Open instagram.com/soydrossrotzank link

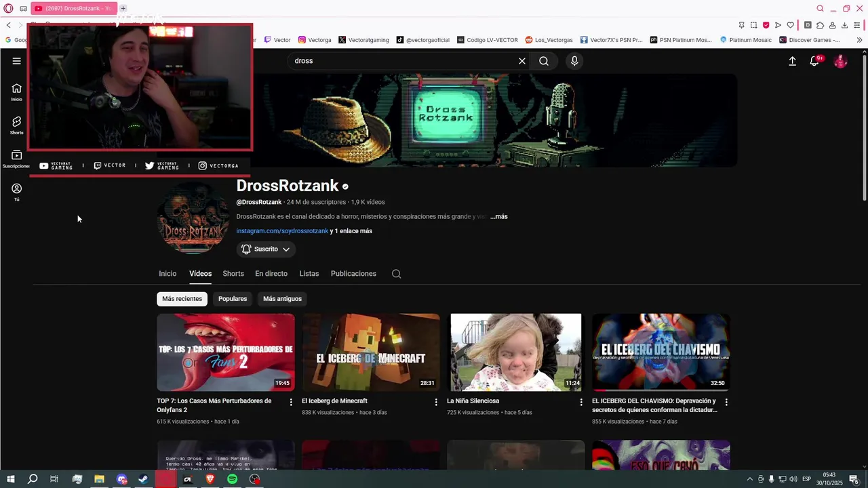tap(282, 231)
